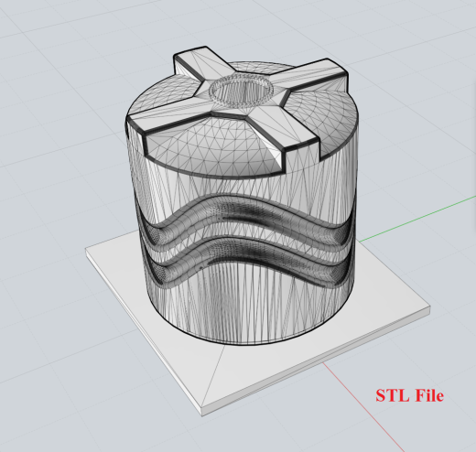The width and height of the screenshot is (476, 452).
Task: Pick the circular hole atop the model
Action: [x=241, y=91]
